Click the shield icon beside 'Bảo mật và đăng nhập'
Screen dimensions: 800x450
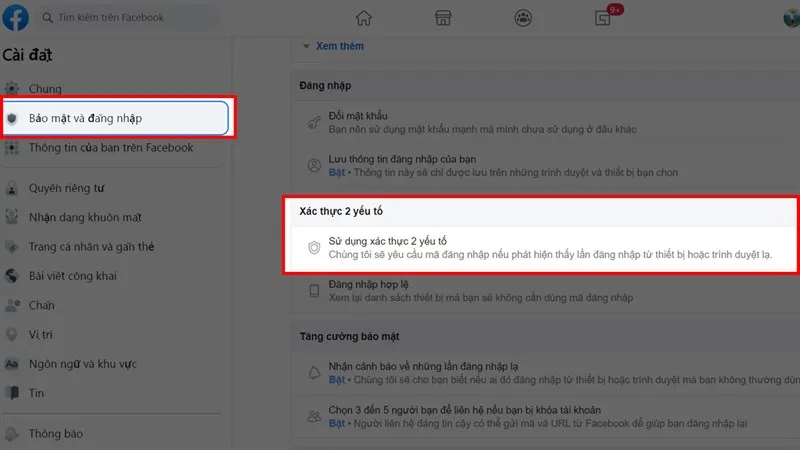click(12, 118)
